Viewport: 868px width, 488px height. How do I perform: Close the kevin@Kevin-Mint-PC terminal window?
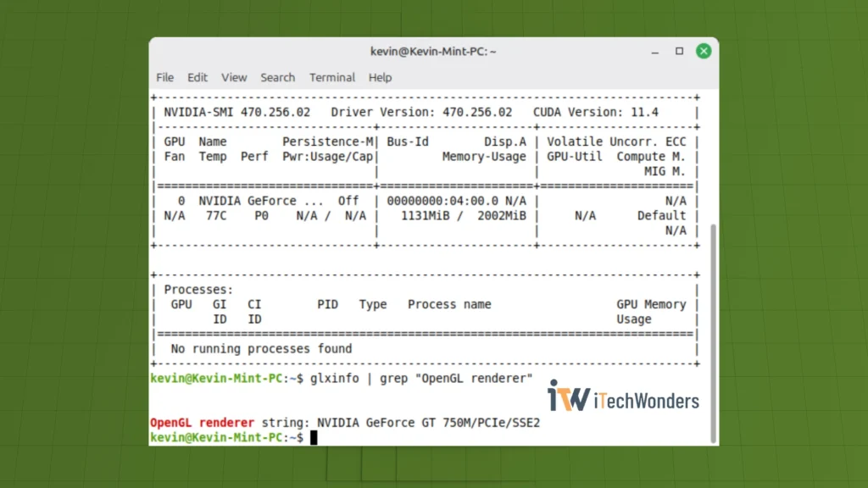704,51
